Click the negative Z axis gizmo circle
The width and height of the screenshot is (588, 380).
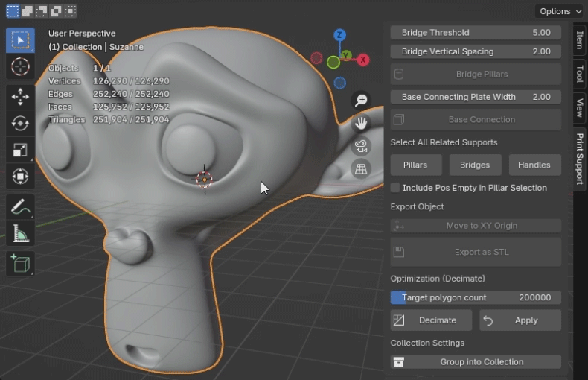339,83
